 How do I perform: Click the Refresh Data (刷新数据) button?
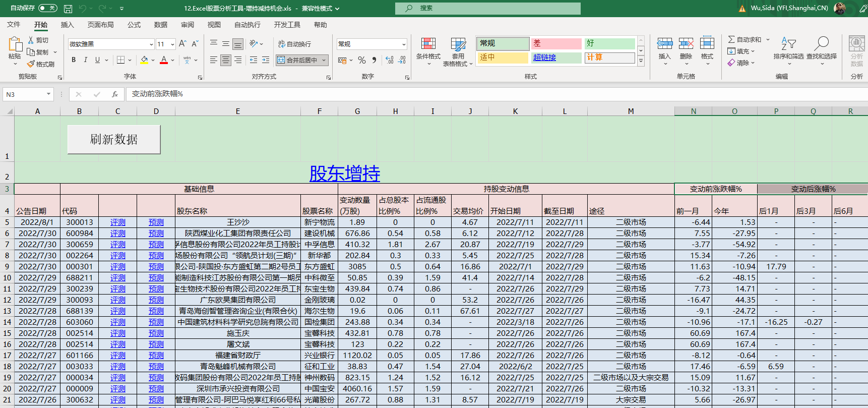114,139
